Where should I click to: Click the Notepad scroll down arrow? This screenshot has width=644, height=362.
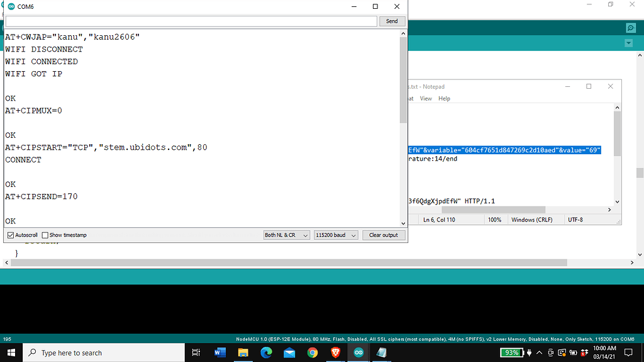coord(618,202)
